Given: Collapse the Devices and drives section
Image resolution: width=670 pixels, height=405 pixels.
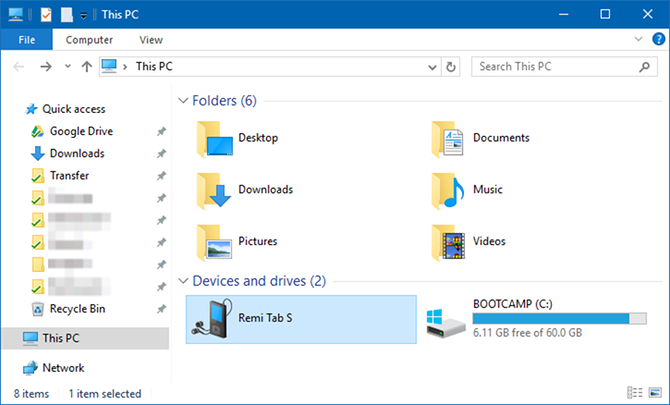Looking at the screenshot, I should [183, 281].
